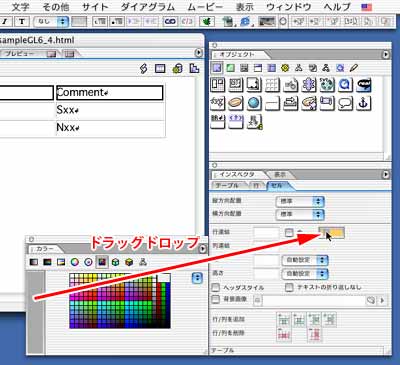400x365 pixels.
Task: Enable the ヘッダスタイル checkbox
Action: (x=216, y=287)
